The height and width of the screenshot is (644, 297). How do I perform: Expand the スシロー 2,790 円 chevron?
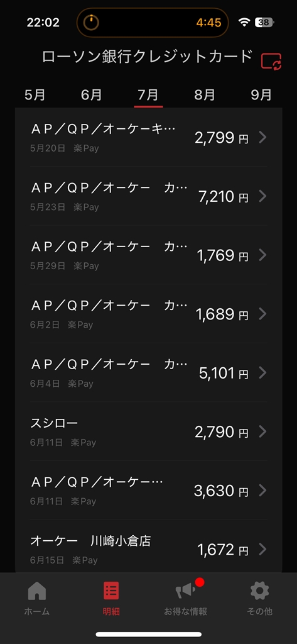coord(263,431)
